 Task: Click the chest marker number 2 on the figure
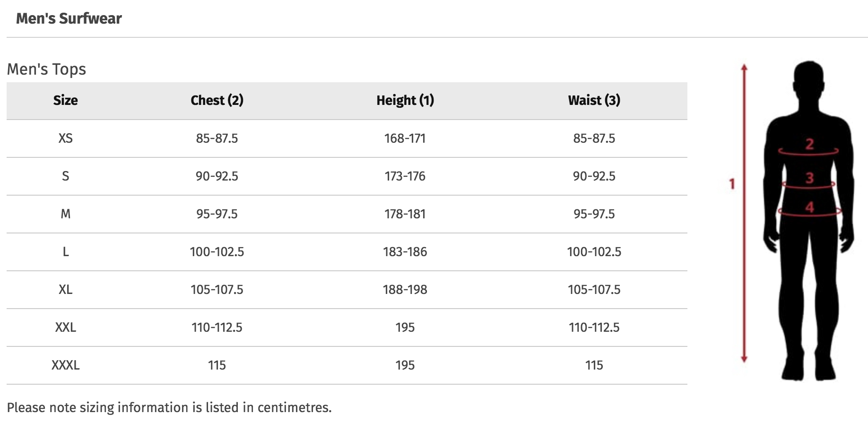pyautogui.click(x=809, y=144)
